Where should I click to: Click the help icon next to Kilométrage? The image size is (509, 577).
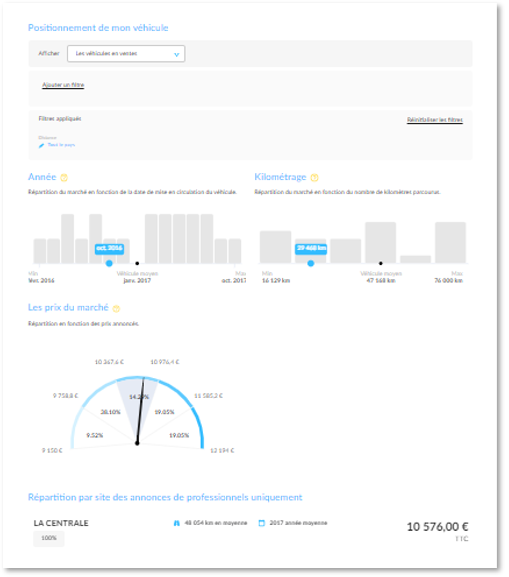(x=314, y=178)
